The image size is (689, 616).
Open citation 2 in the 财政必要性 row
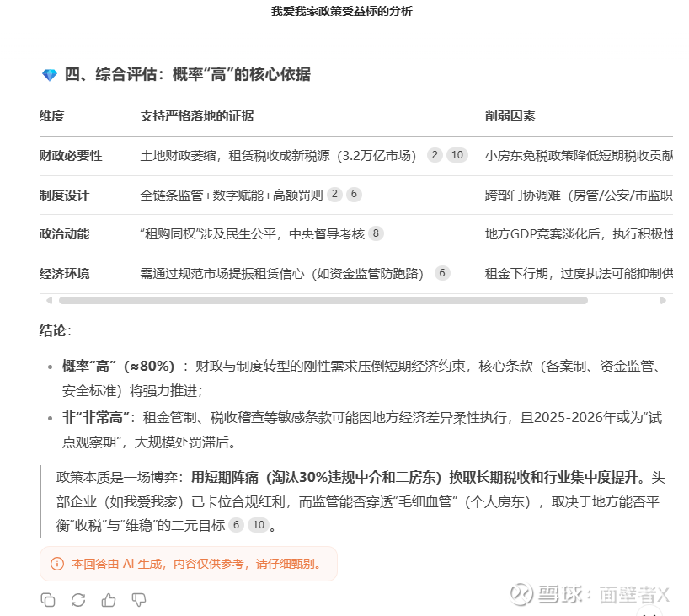[x=435, y=155]
